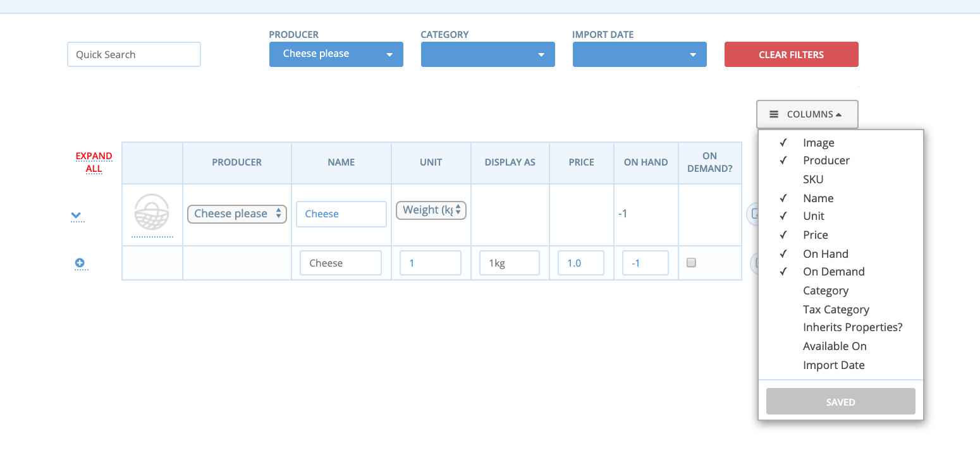Click the Clear Filters button
The width and height of the screenshot is (980, 460).
coord(792,54)
